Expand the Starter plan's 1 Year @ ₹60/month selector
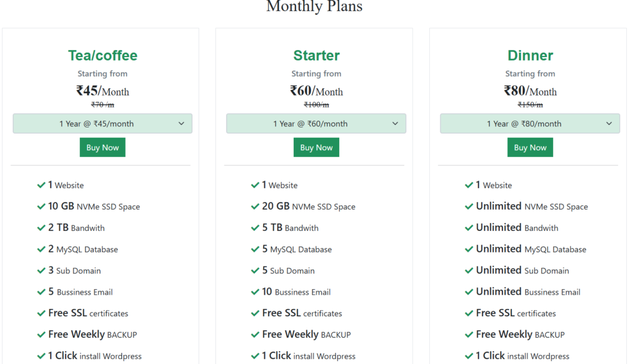This screenshot has height=364, width=628. point(316,123)
